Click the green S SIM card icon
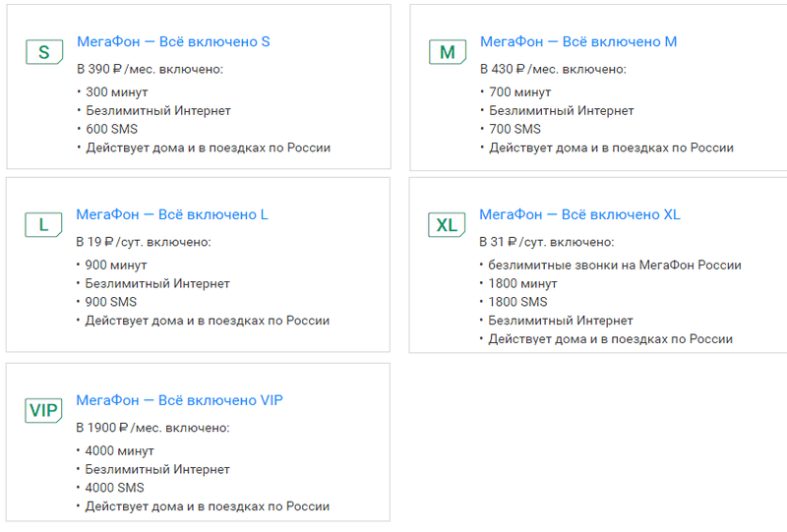This screenshot has height=532, width=787. point(44,52)
